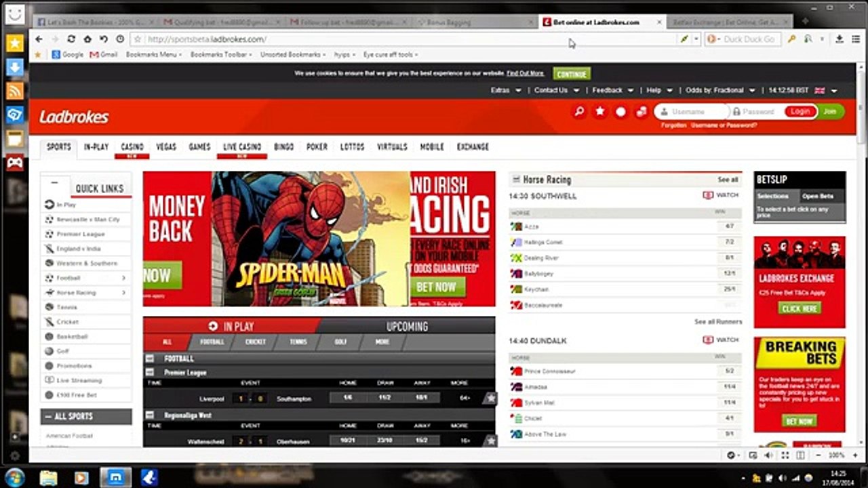Open the Feedback dropdown
The image size is (868, 488).
pyautogui.click(x=612, y=90)
